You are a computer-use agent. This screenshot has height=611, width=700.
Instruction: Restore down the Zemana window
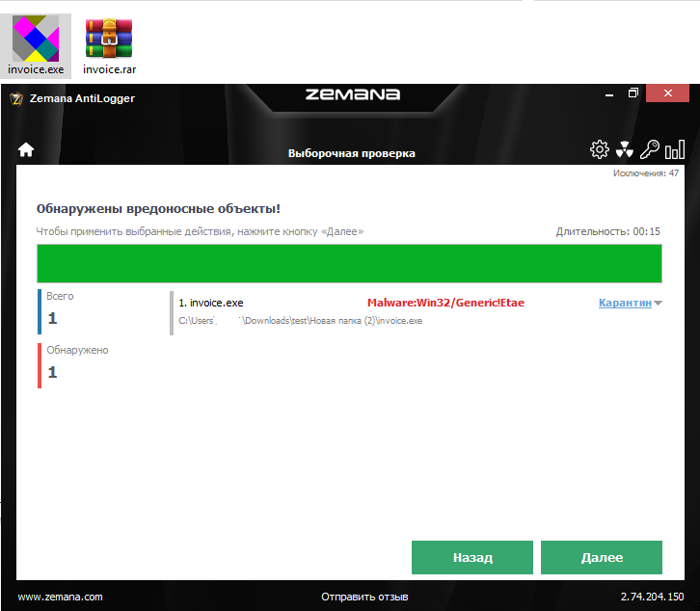[633, 93]
